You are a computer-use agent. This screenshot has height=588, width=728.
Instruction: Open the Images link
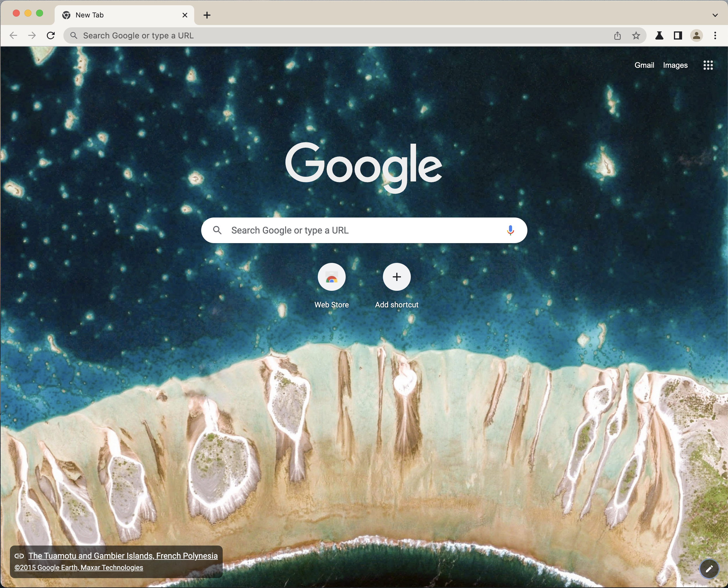675,65
